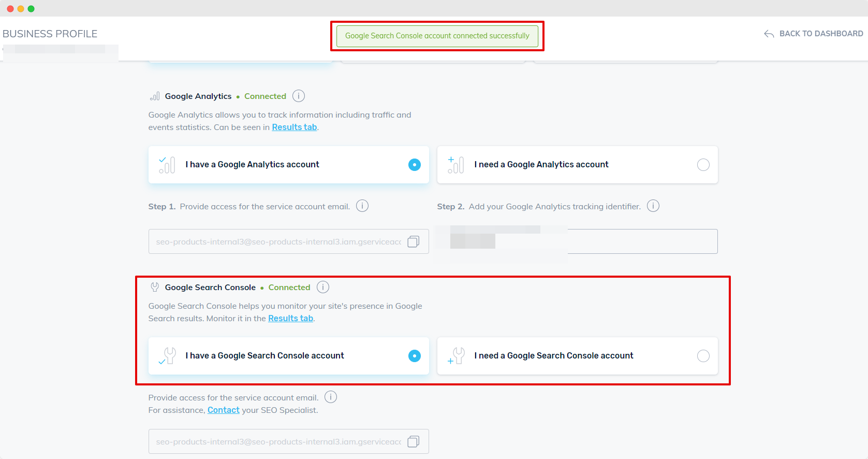The width and height of the screenshot is (868, 459).
Task: Open info icon next to Step 1
Action: pos(362,206)
